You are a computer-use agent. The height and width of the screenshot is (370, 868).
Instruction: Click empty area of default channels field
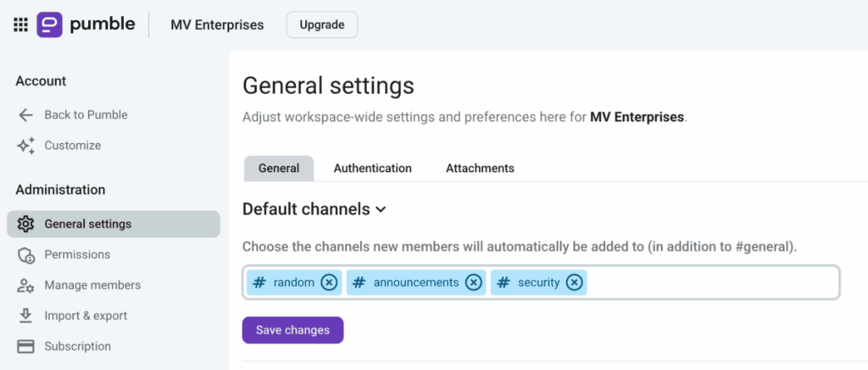coord(712,283)
